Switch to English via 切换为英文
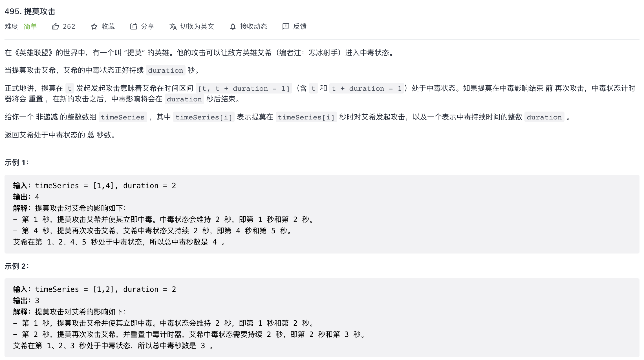Image resolution: width=644 pixels, height=360 pixels. (197, 26)
